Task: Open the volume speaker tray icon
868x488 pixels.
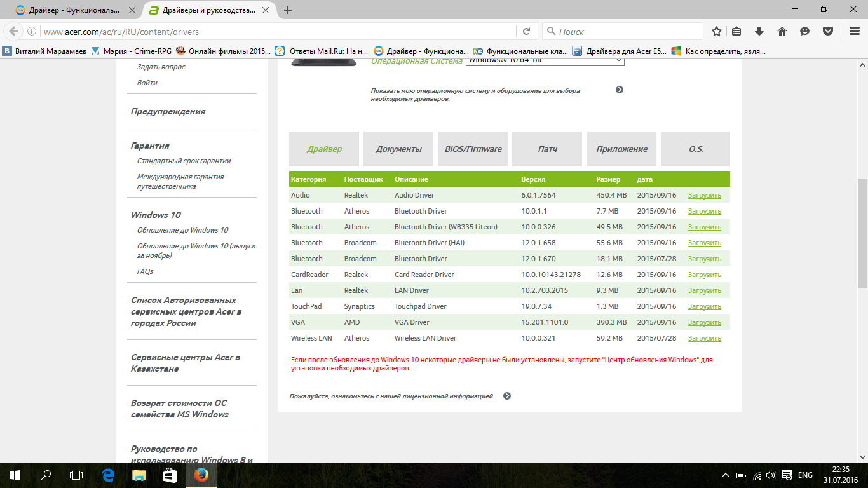Action: [771, 475]
